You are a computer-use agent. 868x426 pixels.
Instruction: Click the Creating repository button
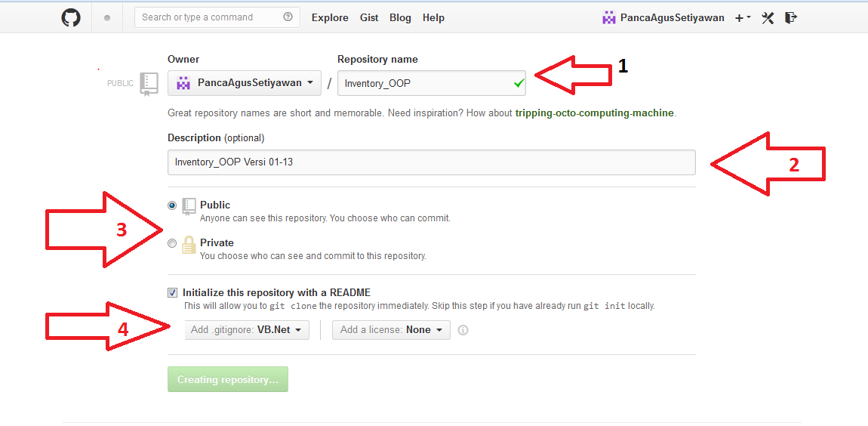coord(227,379)
